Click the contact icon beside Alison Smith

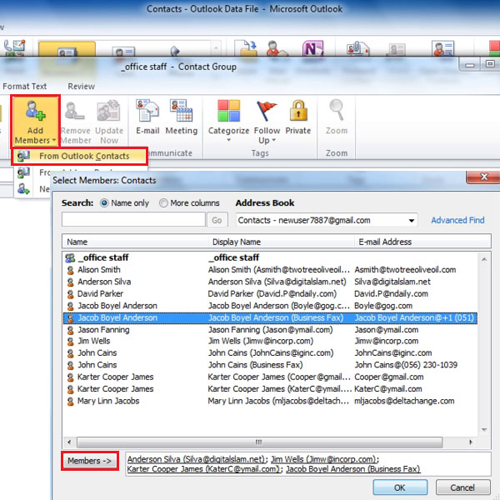(70, 270)
